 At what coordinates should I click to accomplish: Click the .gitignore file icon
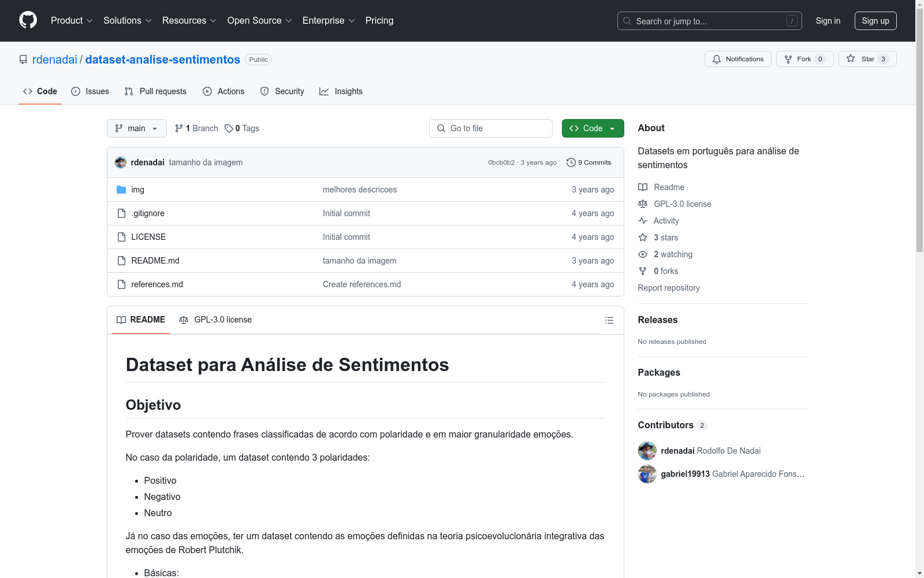point(121,213)
